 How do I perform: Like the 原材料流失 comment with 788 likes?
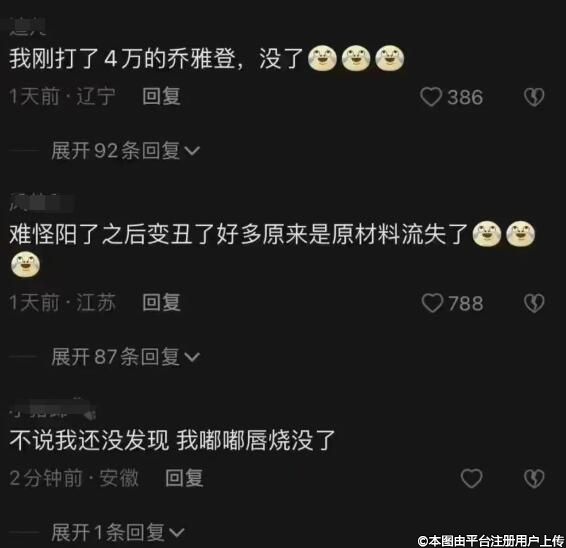point(432,303)
